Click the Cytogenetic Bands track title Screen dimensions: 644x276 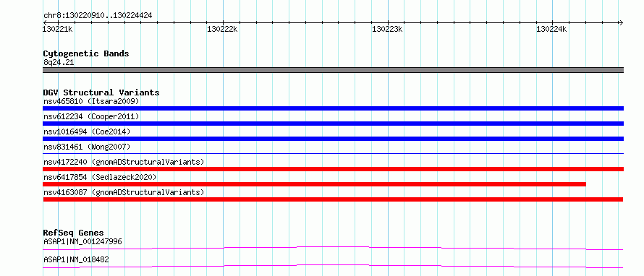(86, 53)
